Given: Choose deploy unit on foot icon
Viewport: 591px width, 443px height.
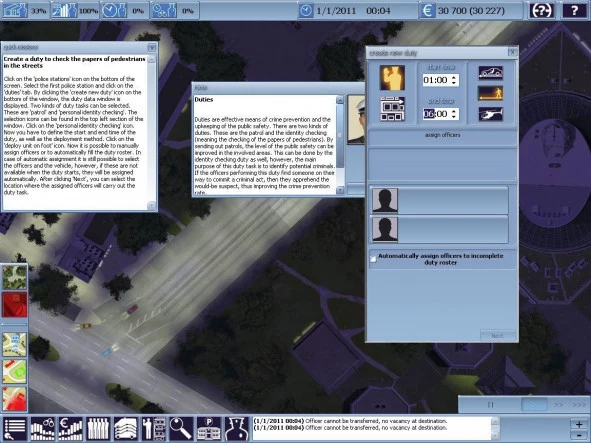Looking at the screenshot, I should pos(490,93).
